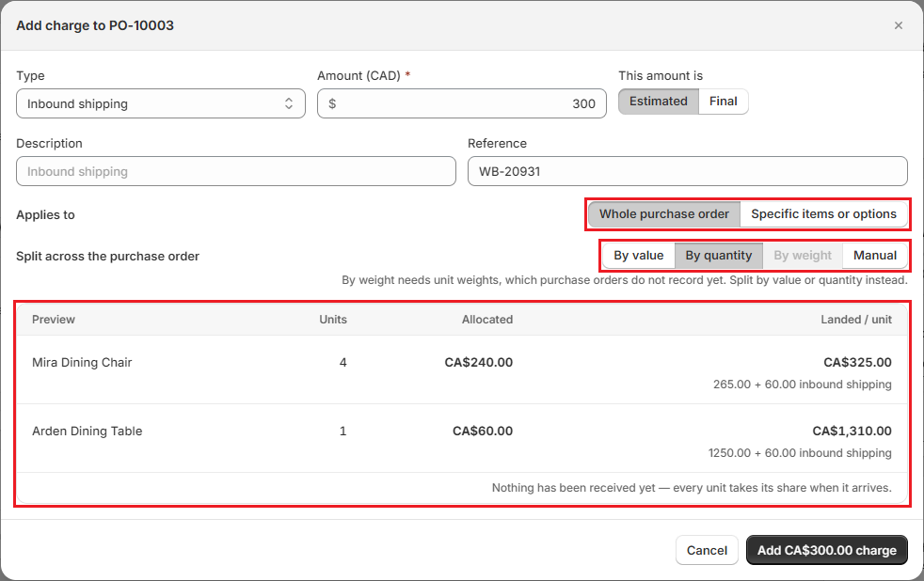Click the Allocated column header

(487, 320)
